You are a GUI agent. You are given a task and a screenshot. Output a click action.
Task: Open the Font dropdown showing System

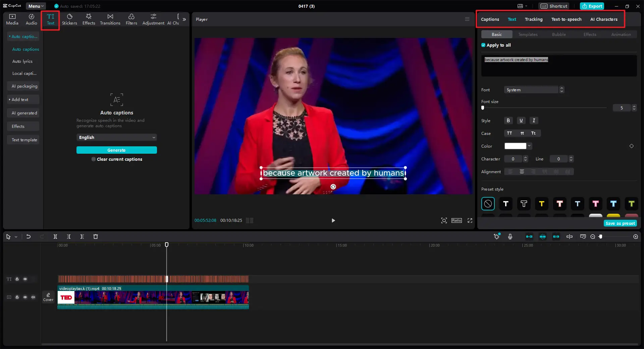click(x=531, y=90)
